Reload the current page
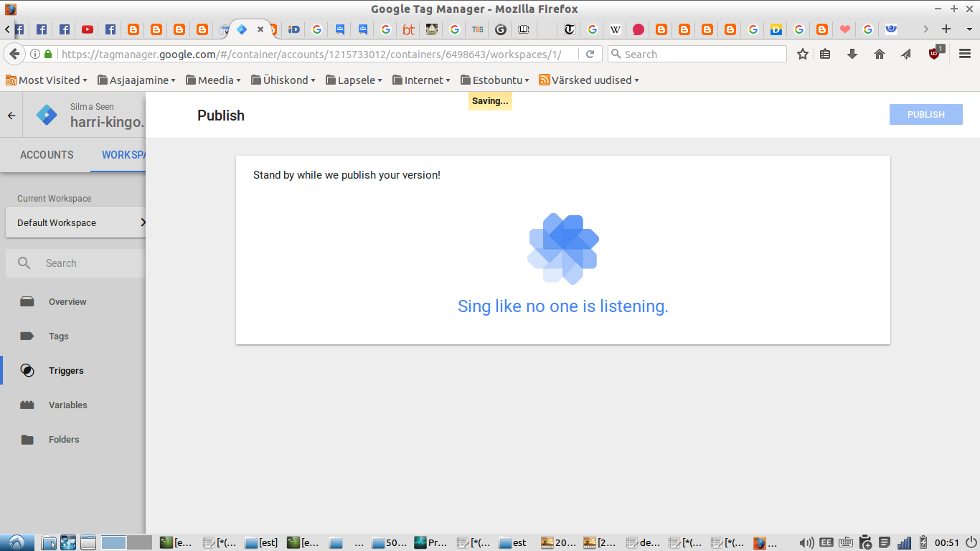Viewport: 980px width, 551px height. pyautogui.click(x=590, y=54)
